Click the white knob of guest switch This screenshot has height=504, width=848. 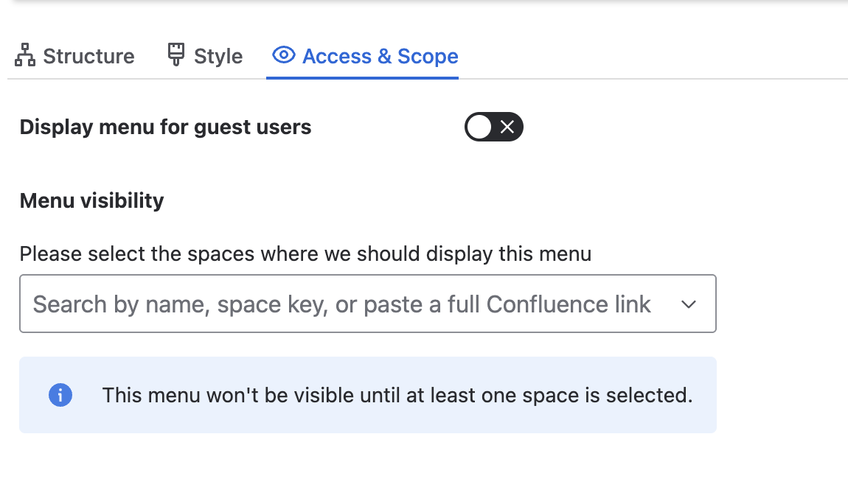pyautogui.click(x=479, y=127)
